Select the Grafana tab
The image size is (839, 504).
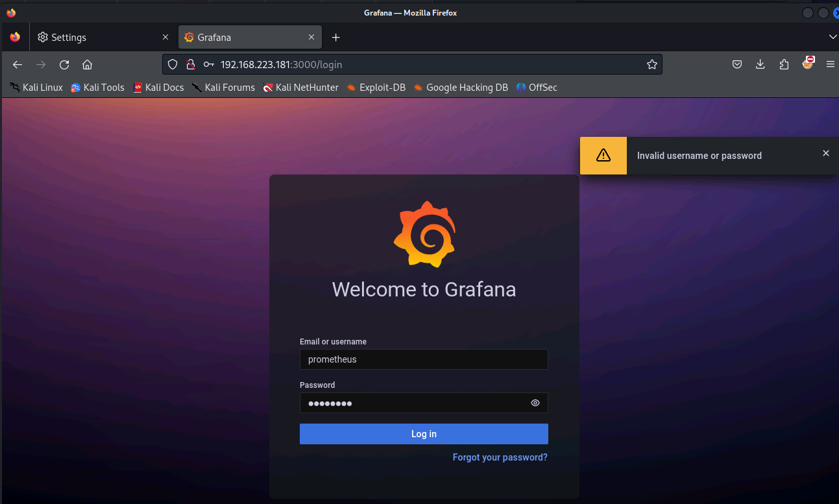(x=250, y=38)
